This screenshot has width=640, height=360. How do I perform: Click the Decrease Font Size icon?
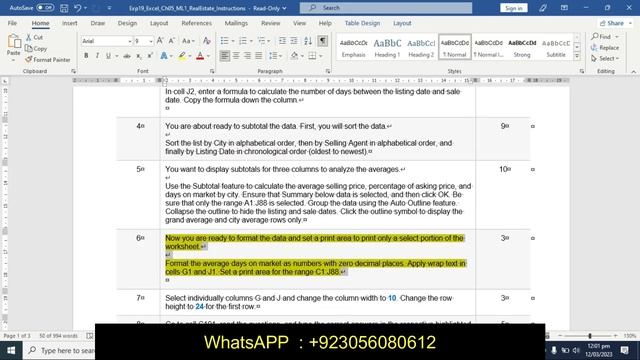(x=172, y=41)
